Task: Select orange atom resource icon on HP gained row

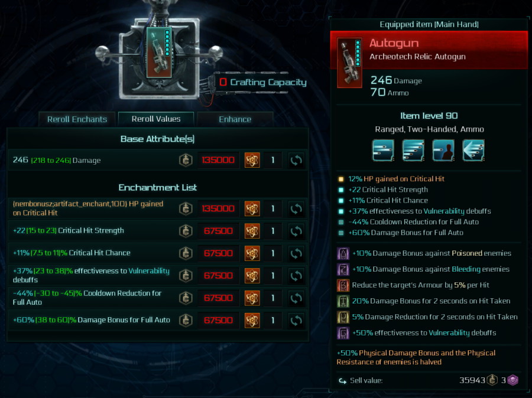Action: pos(252,208)
